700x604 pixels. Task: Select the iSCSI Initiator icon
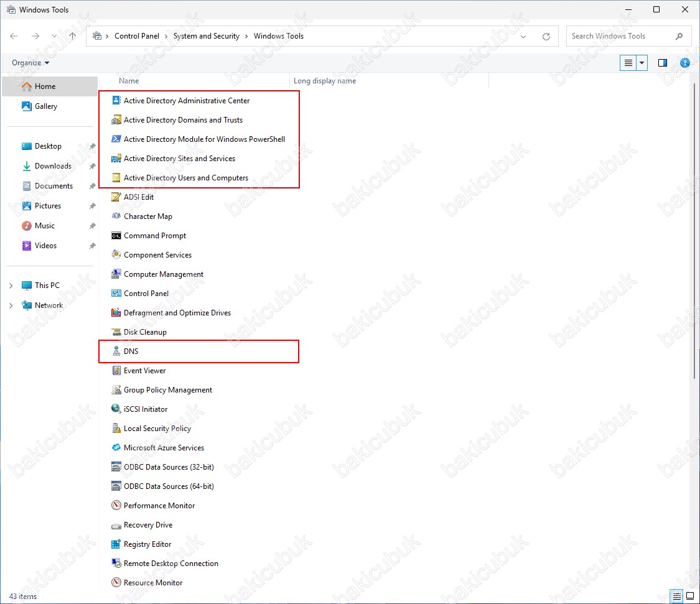[116, 409]
